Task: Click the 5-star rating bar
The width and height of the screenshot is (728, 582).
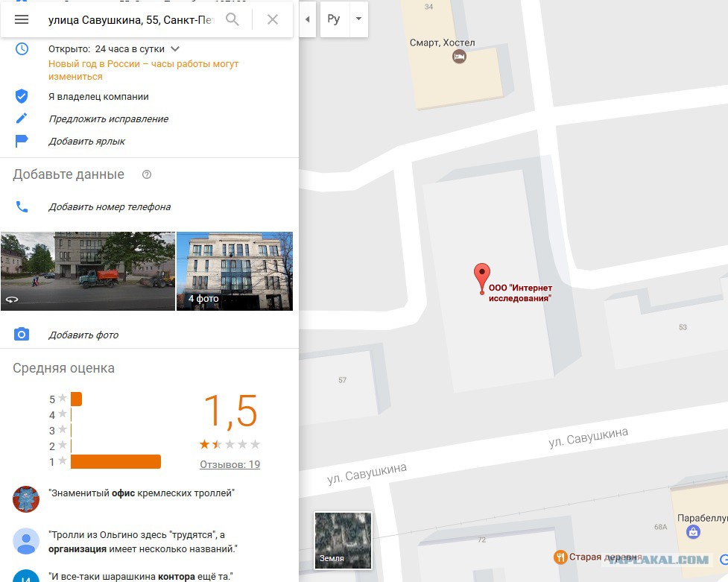Action: [76, 399]
